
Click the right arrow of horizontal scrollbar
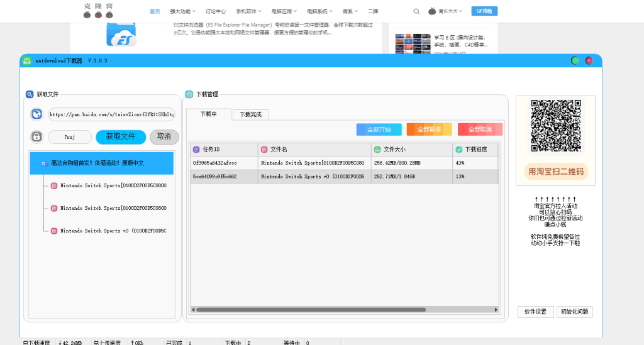click(496, 310)
